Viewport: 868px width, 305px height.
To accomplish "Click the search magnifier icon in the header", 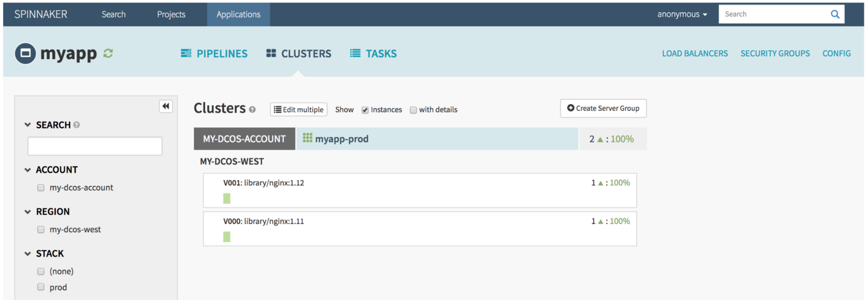I will point(835,14).
